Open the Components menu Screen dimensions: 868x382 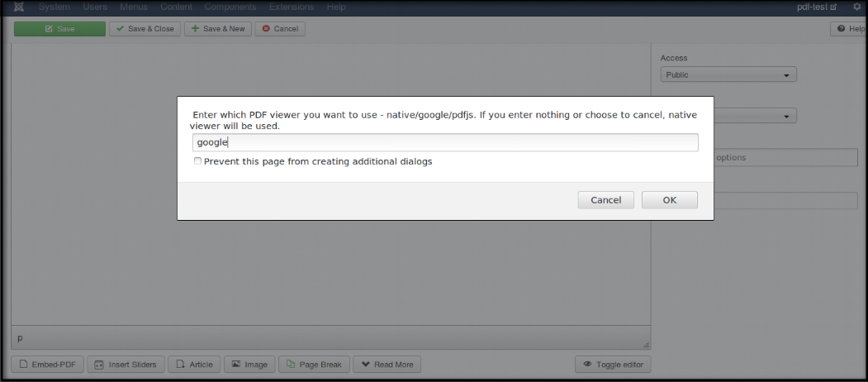point(230,7)
